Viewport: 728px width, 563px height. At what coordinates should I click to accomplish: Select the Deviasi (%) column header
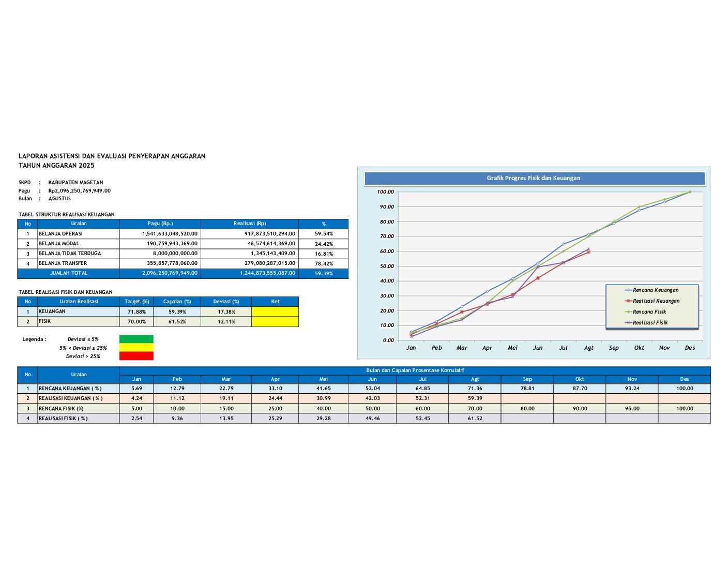tap(226, 302)
